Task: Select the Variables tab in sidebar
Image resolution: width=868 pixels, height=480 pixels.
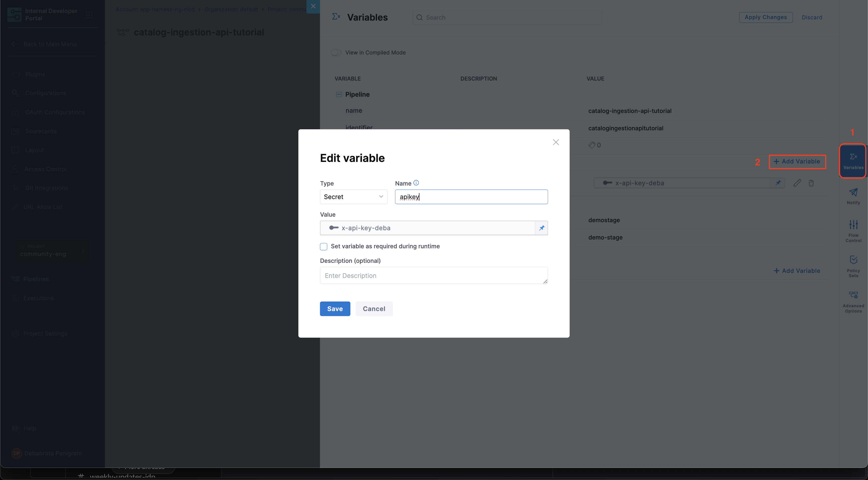Action: (853, 161)
